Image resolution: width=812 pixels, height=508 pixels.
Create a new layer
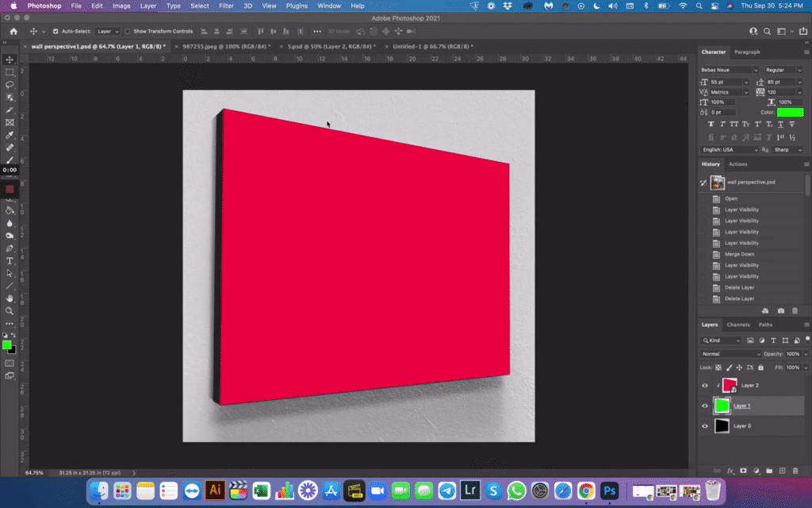tap(782, 471)
